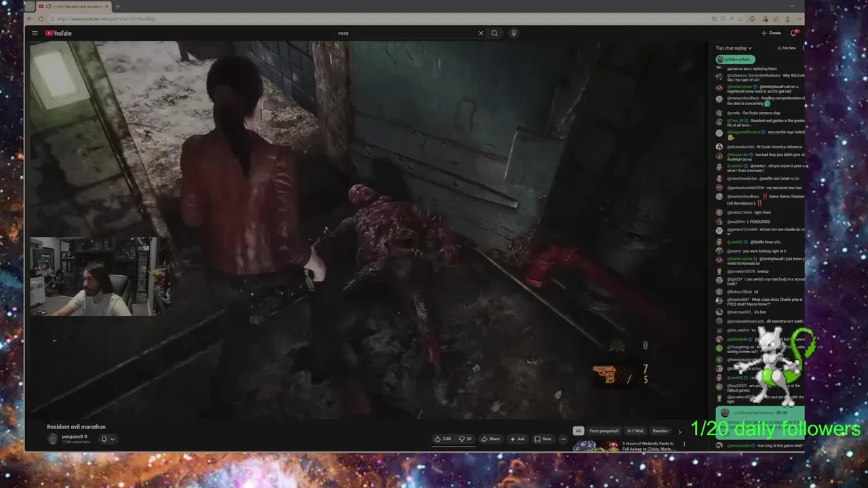Open the Nintendo Facts video options menu
Viewport: 868px width, 488px height.
point(684,444)
